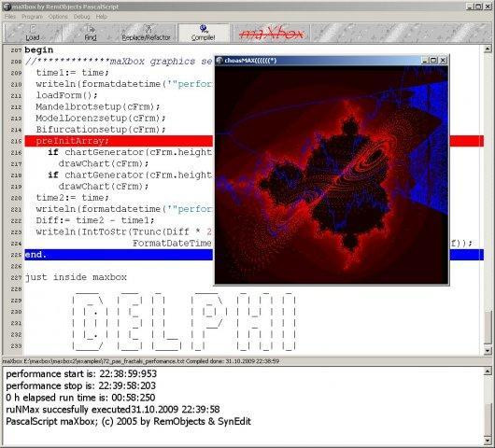Click the Mandelbrot fractal image in choasMAX
Viewport: 495px width, 448px height.
pos(332,175)
